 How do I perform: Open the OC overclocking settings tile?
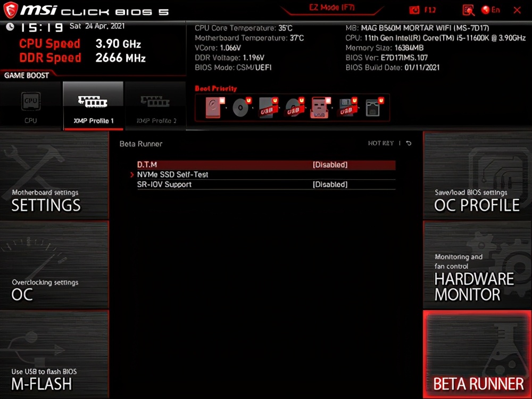(x=54, y=265)
